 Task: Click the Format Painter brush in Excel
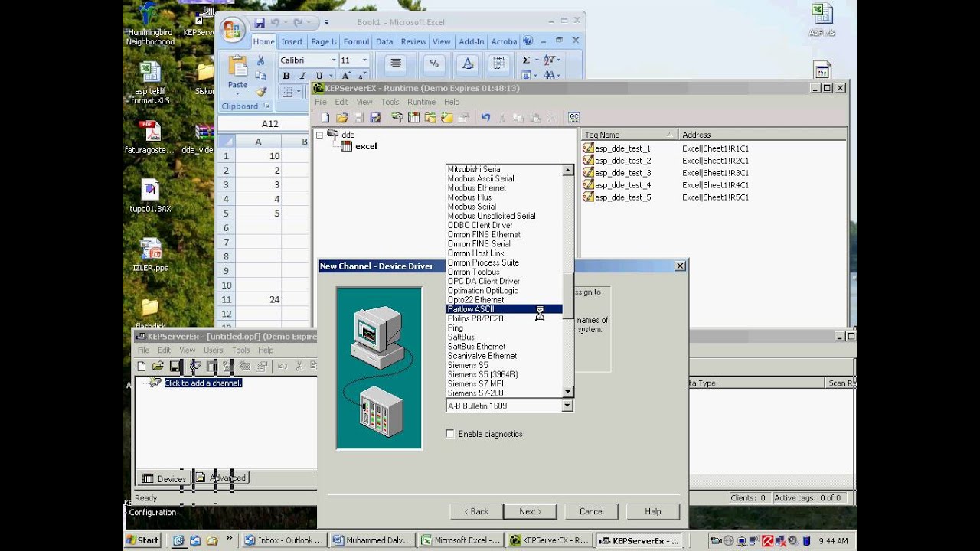tap(261, 91)
